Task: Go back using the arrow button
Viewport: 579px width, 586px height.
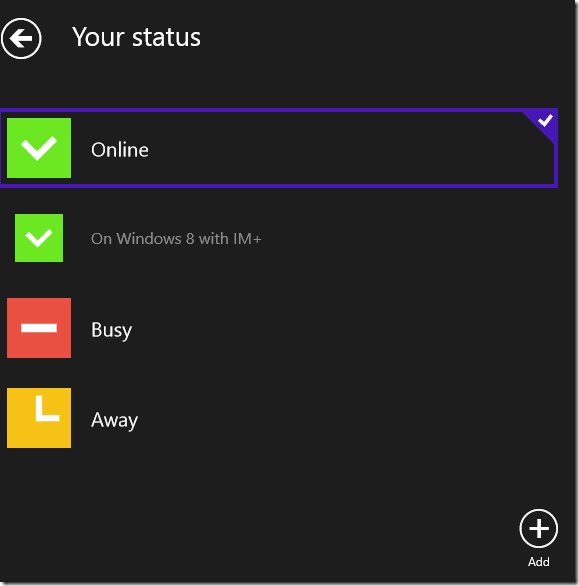Action: click(x=21, y=38)
